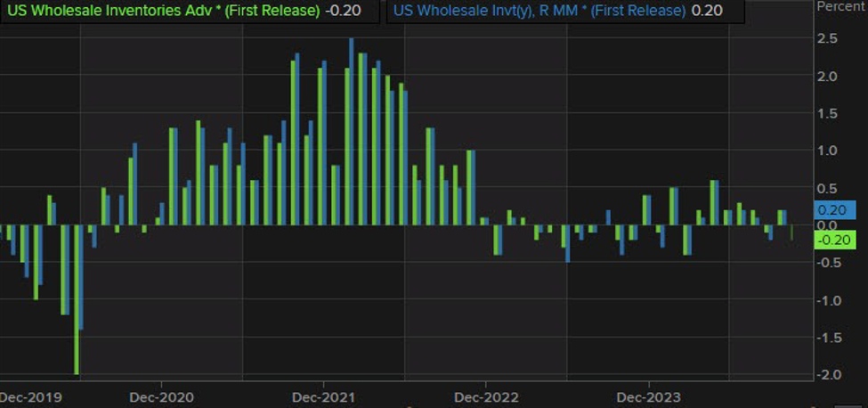The width and height of the screenshot is (868, 408).
Task: Select the Percent axis unit label
Action: tap(840, 6)
